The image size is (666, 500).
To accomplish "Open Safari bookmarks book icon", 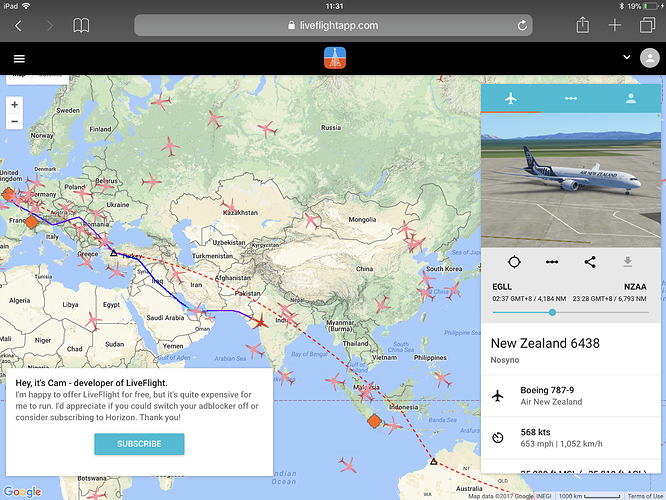I will pos(81,25).
